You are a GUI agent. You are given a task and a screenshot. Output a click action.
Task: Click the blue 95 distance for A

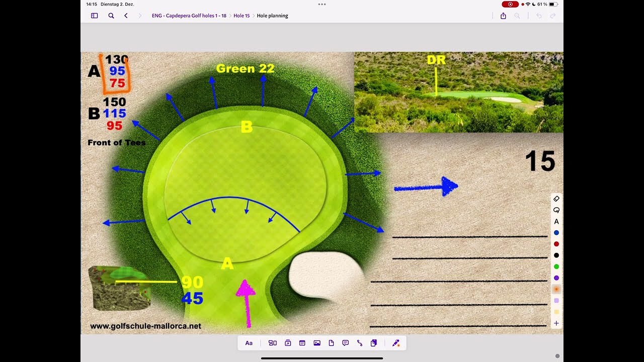coord(117,71)
